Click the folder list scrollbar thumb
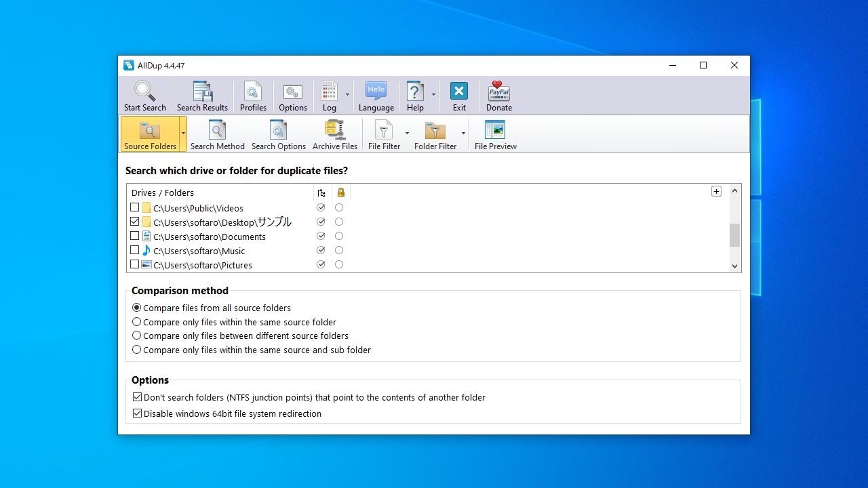 pos(734,235)
